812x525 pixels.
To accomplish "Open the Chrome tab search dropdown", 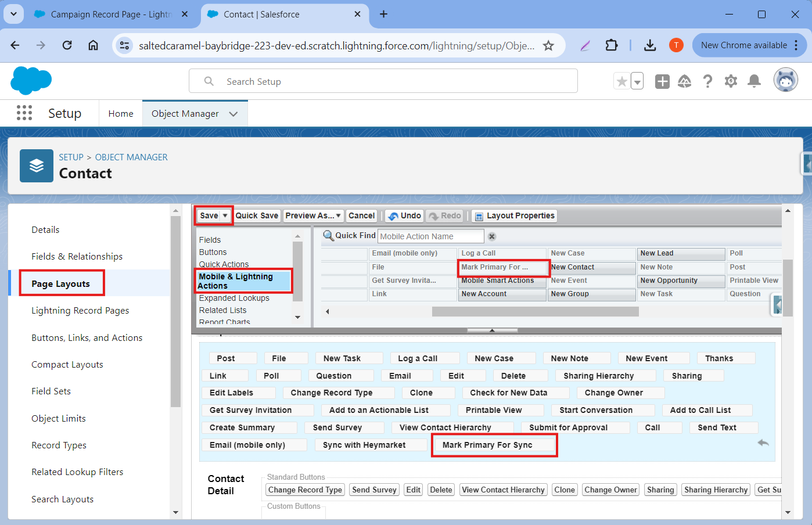I will point(13,14).
